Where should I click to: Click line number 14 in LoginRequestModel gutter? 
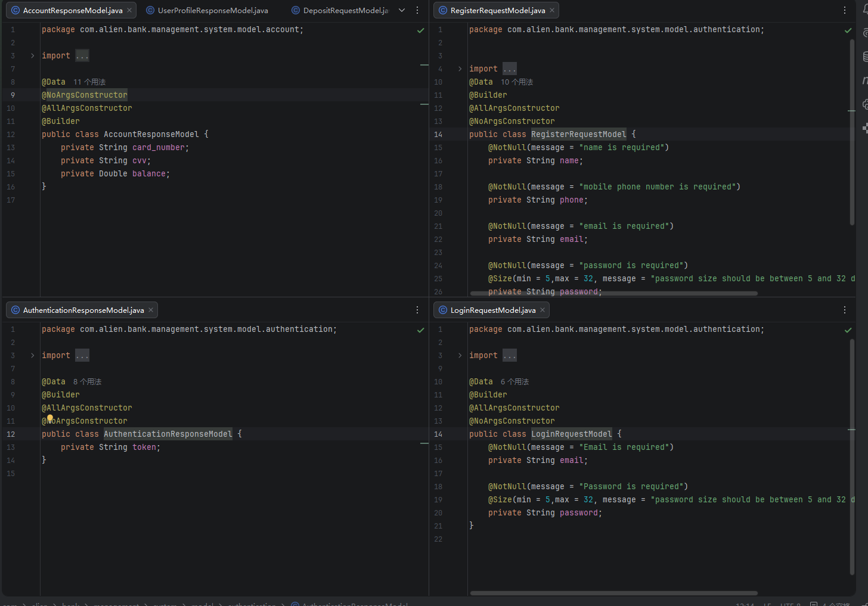pyautogui.click(x=438, y=434)
